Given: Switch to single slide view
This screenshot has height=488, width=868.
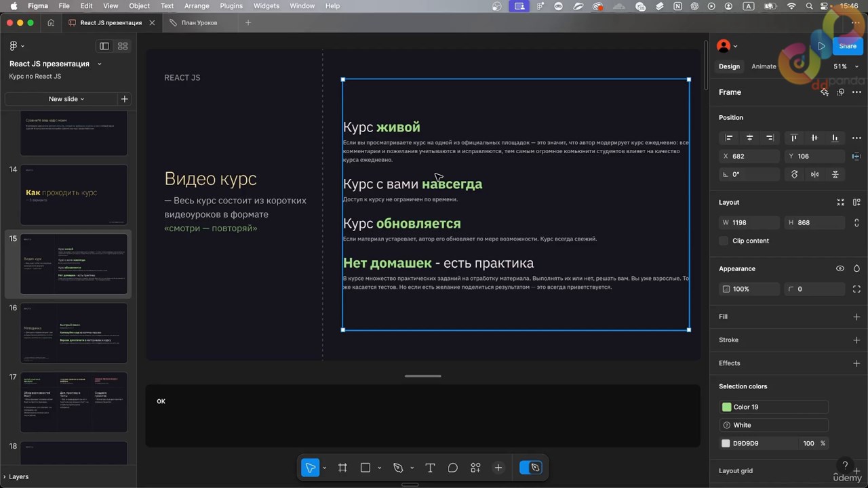Looking at the screenshot, I should pyautogui.click(x=104, y=46).
